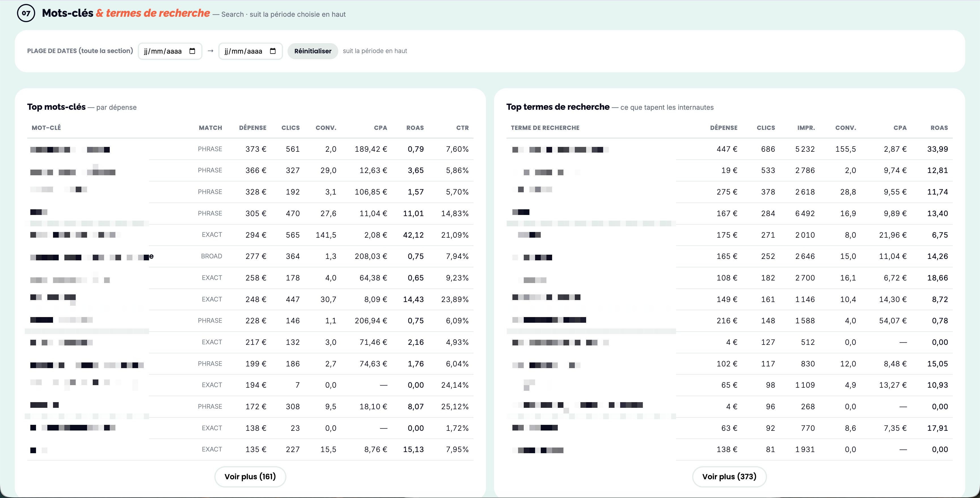
Task: Click the start date jj/mm/aaaa field
Action: click(170, 51)
